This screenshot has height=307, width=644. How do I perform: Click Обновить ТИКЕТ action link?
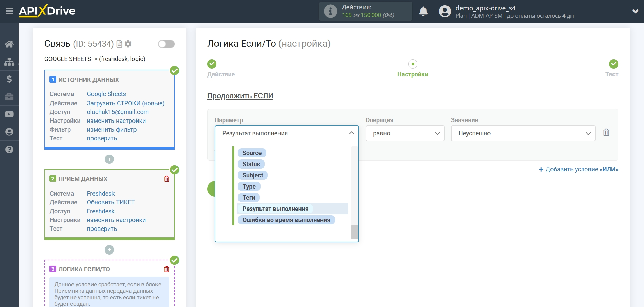click(x=111, y=202)
